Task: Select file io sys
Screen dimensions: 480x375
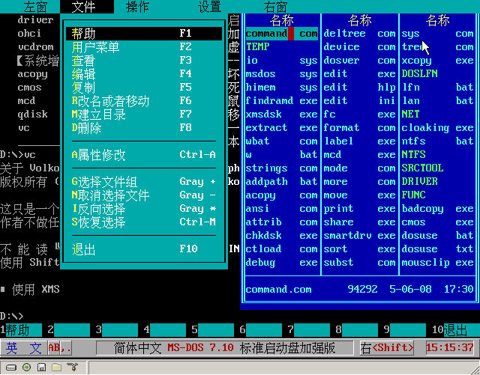Action: click(282, 61)
